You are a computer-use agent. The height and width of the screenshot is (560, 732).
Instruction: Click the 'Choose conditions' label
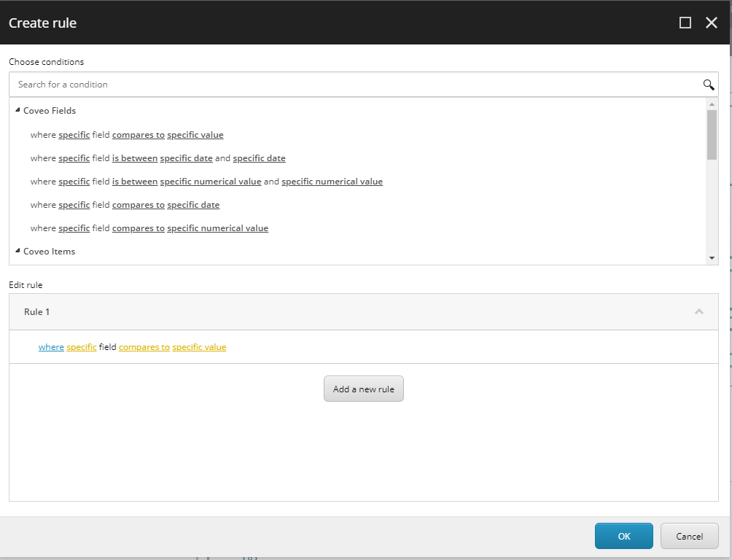(46, 62)
